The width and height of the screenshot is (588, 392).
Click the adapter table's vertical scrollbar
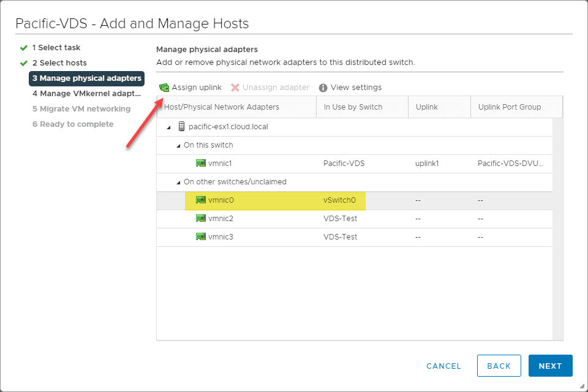click(557, 227)
